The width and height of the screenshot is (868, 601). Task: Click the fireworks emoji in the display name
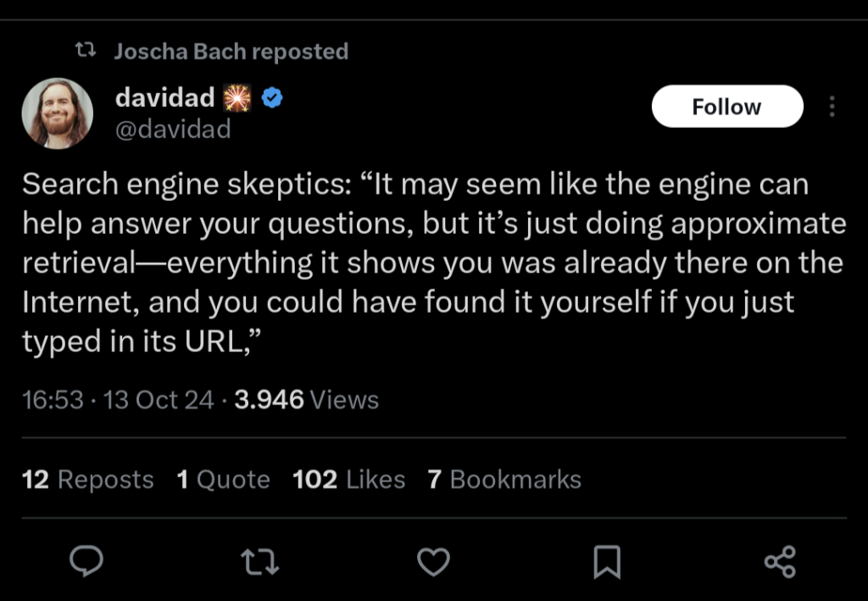point(237,98)
